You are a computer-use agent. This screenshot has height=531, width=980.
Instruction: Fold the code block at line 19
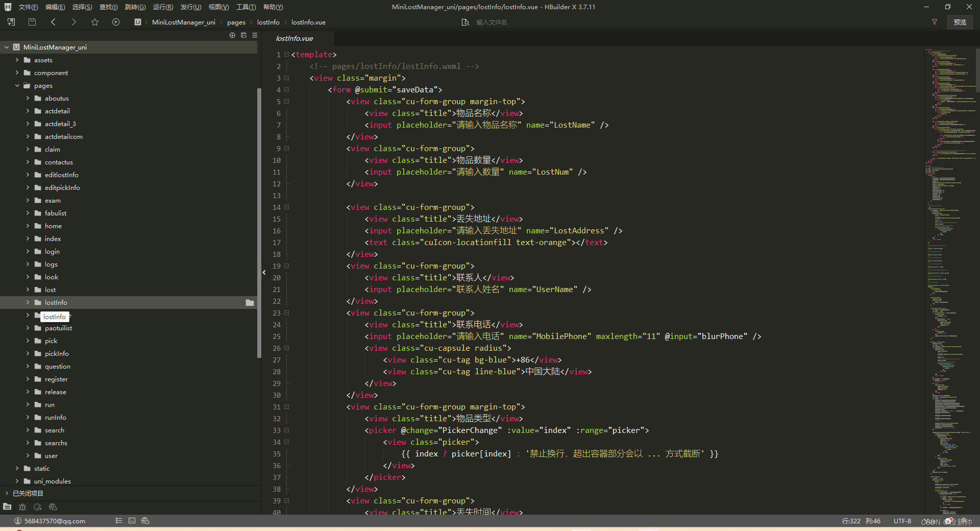coord(287,266)
